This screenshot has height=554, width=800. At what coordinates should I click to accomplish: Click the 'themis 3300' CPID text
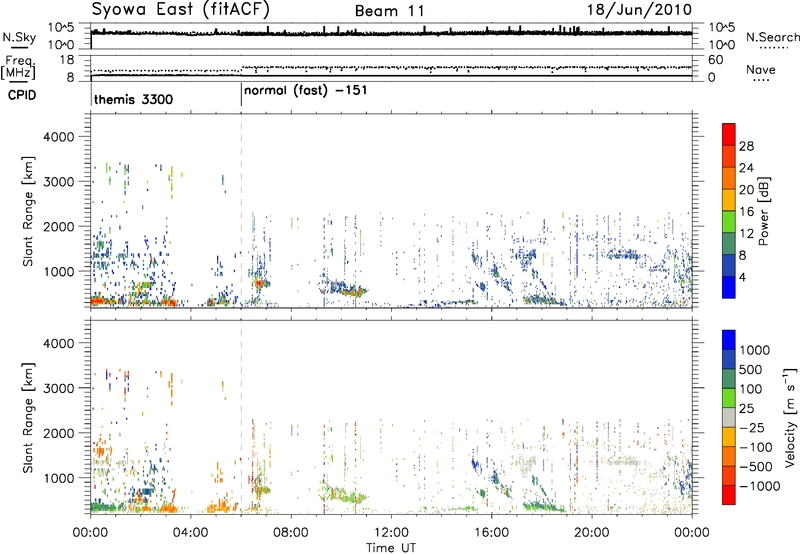pyautogui.click(x=134, y=99)
